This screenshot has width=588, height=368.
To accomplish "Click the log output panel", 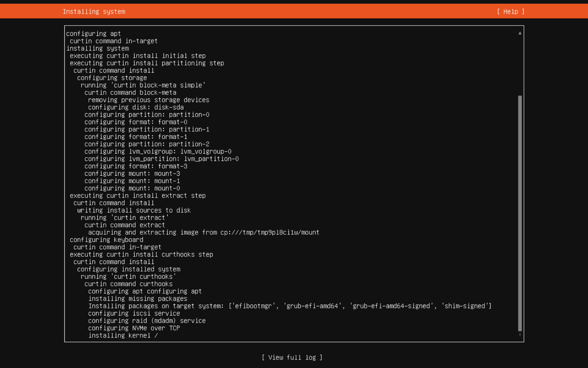I will [293, 184].
